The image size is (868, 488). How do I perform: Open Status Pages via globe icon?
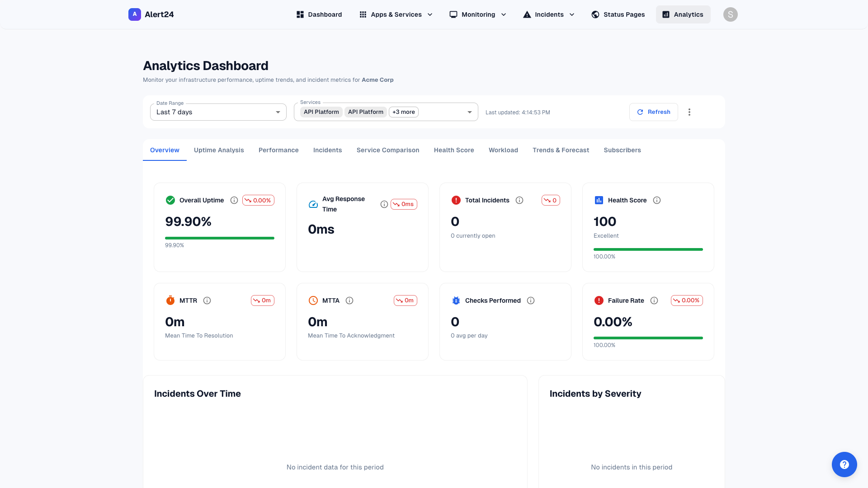click(595, 14)
